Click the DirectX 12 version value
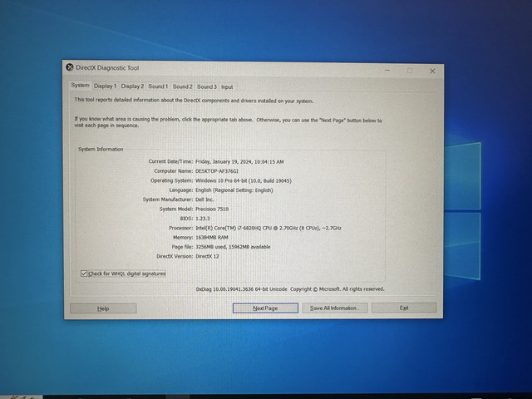532x399 pixels. [207, 257]
